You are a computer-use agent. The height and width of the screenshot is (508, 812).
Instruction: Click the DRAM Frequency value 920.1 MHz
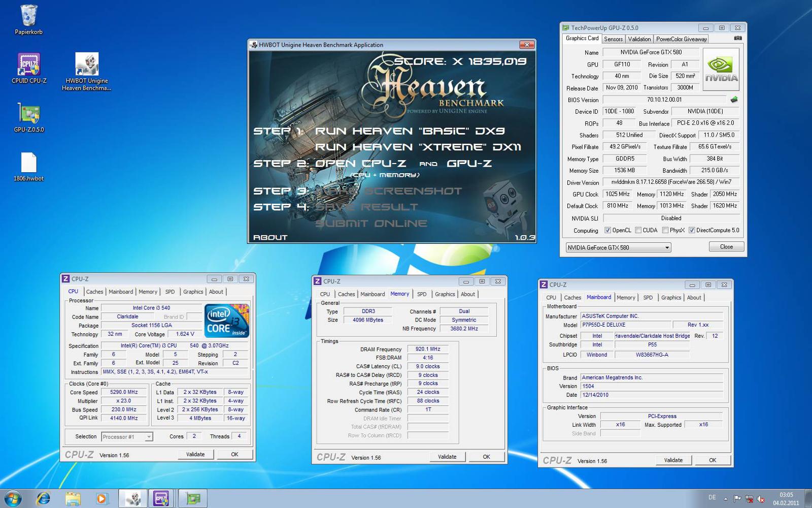(428, 349)
